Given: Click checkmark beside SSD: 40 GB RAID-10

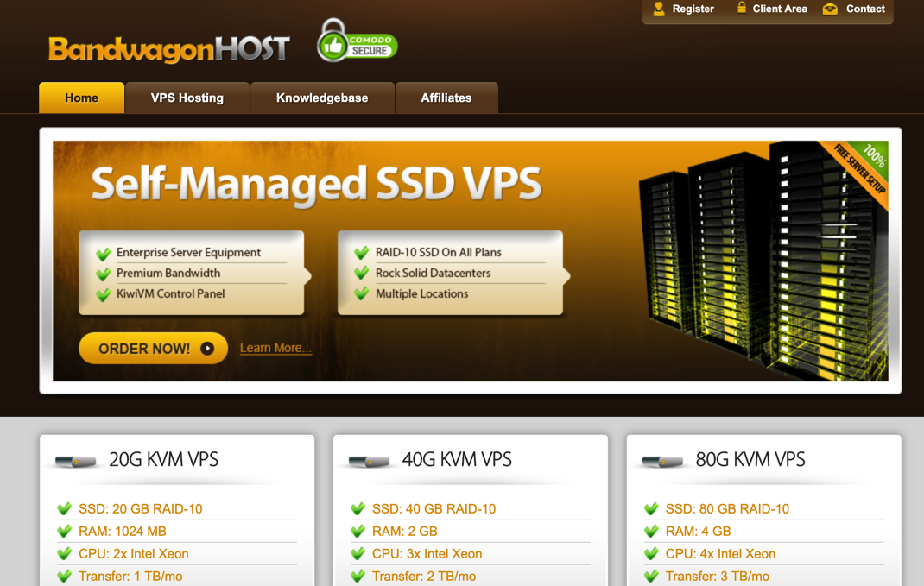Looking at the screenshot, I should [x=358, y=508].
